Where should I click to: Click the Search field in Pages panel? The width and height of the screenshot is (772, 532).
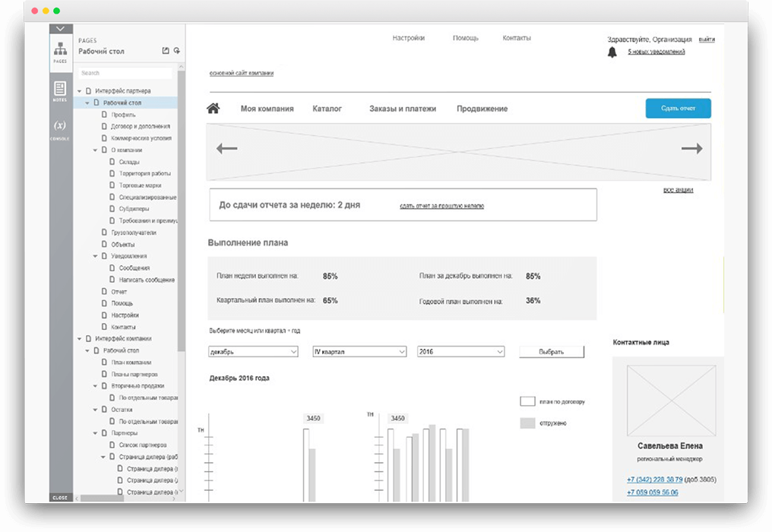tap(125, 73)
